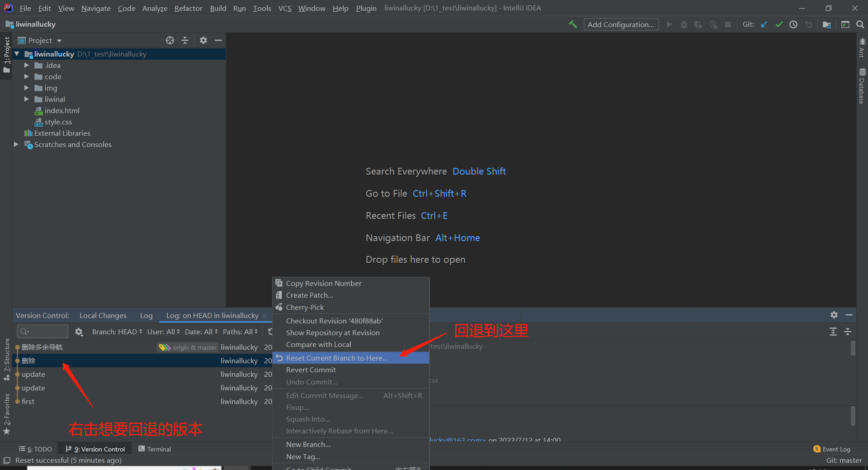Select the style.css file

(x=58, y=122)
